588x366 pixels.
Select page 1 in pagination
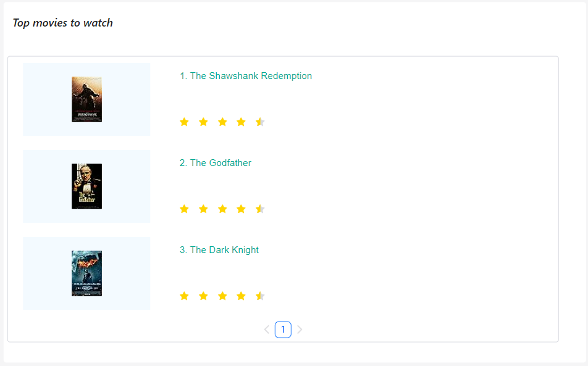point(283,330)
